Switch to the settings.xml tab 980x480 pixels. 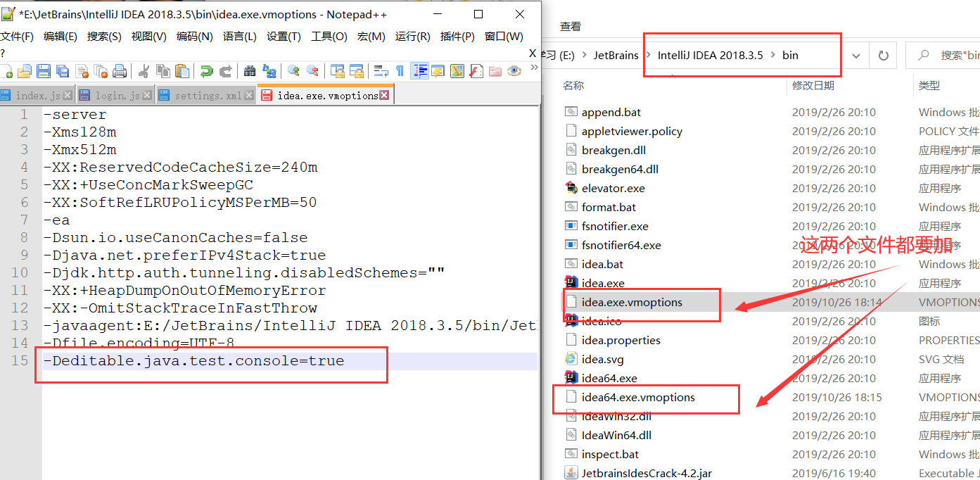click(x=207, y=95)
